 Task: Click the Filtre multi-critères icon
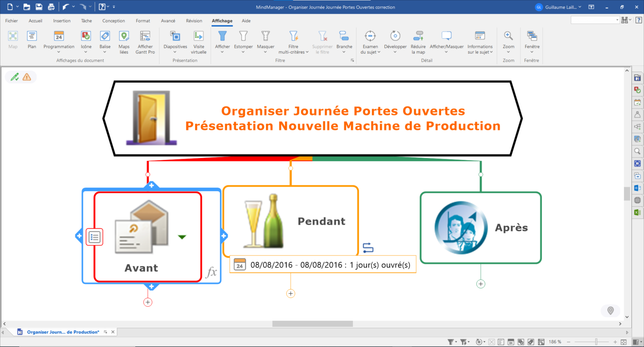(293, 36)
